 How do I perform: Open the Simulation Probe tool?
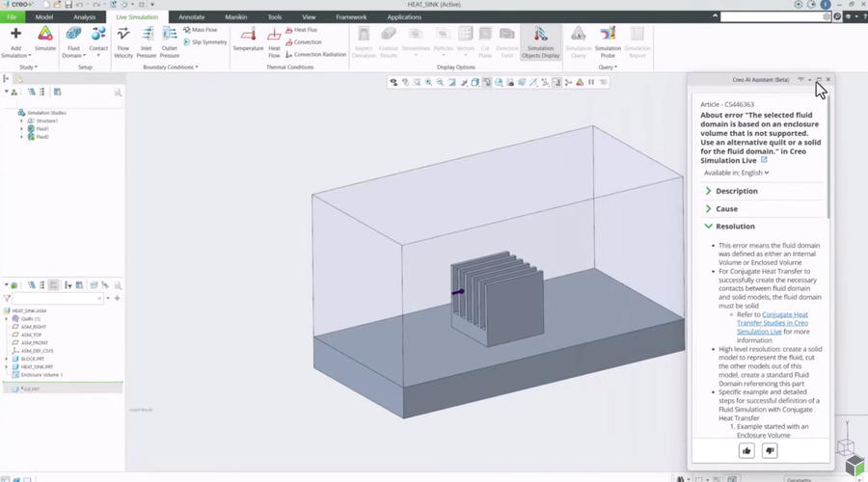608,42
